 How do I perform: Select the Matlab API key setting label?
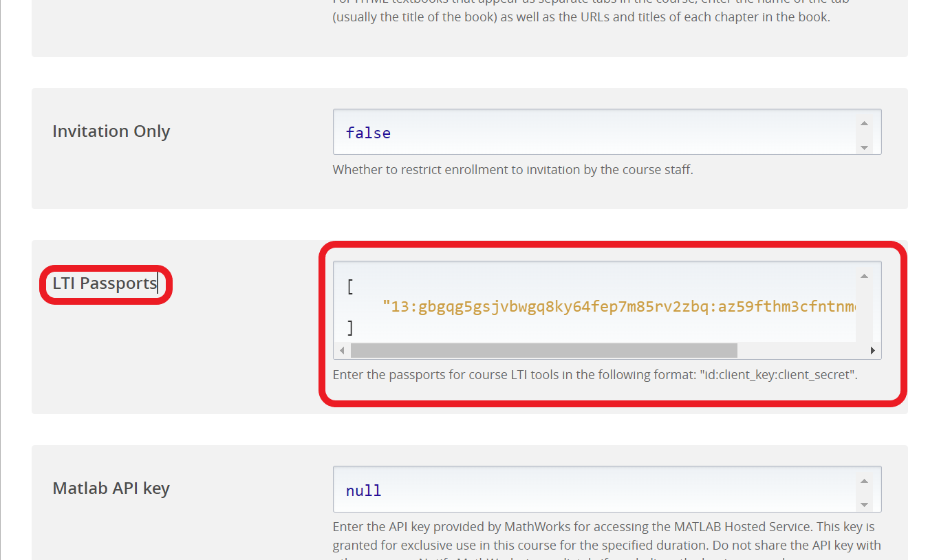click(x=111, y=488)
